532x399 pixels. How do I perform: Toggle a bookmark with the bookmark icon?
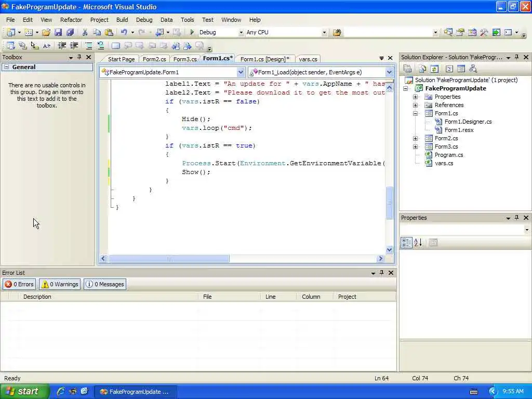click(x=116, y=46)
